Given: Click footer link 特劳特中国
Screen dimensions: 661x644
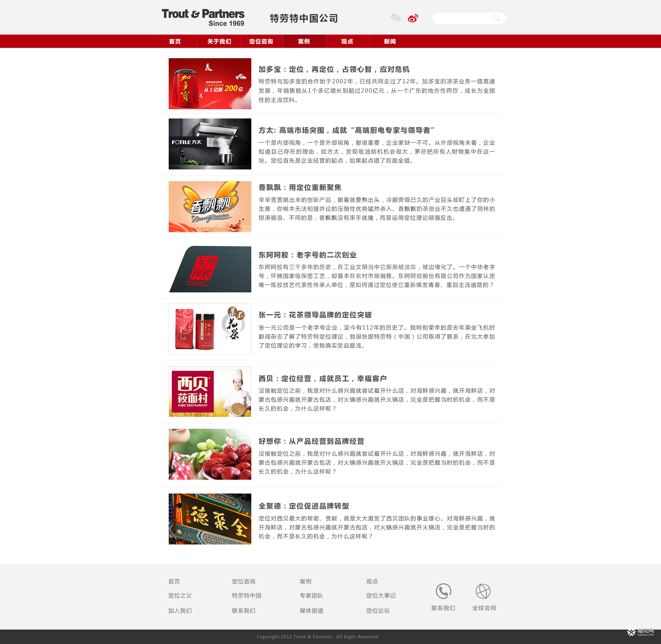Looking at the screenshot, I should (x=246, y=595).
